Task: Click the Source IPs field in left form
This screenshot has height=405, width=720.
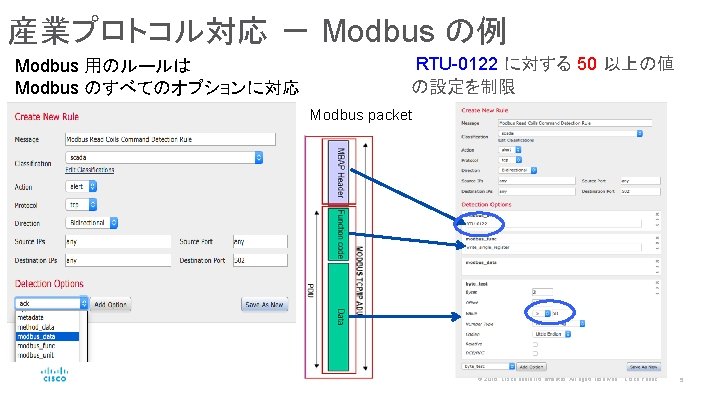Action: point(118,242)
